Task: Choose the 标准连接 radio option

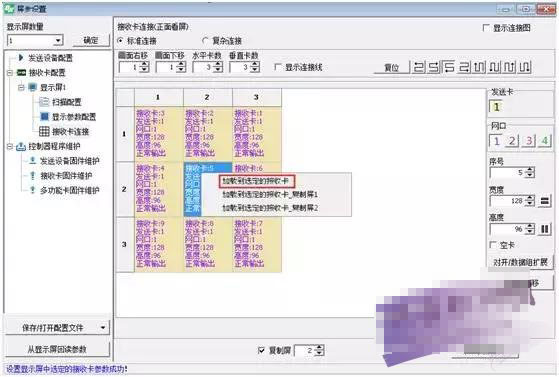Action: [120, 41]
